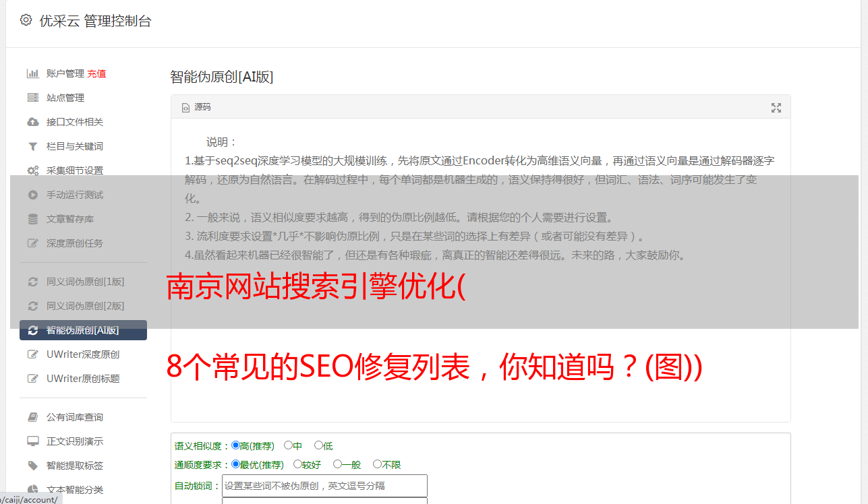
Task: Click the 站点管理 server icon
Action: click(x=32, y=98)
